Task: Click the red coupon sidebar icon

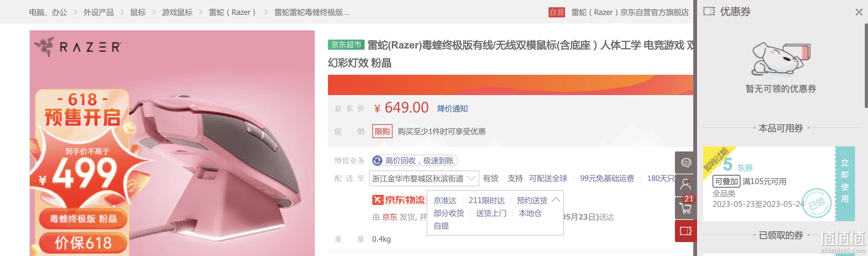Action: pyautogui.click(x=686, y=231)
